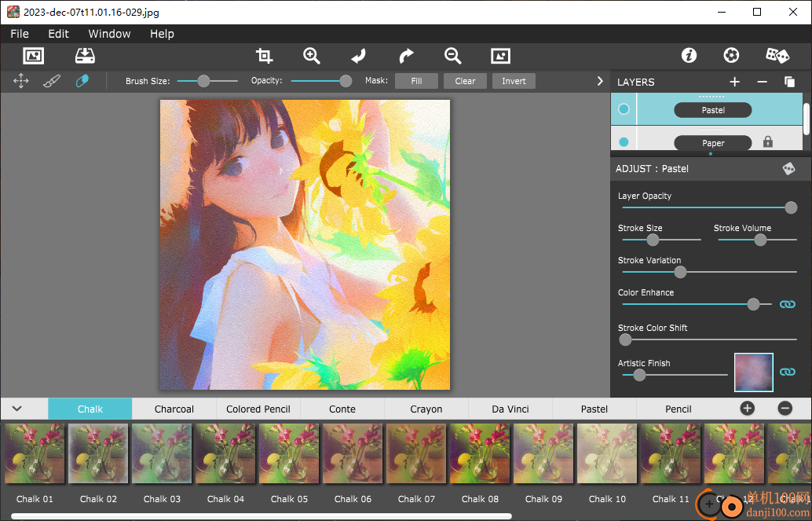Viewport: 812px width, 521px height.
Task: Click the presets horizontal scrollbar
Action: [x=262, y=516]
